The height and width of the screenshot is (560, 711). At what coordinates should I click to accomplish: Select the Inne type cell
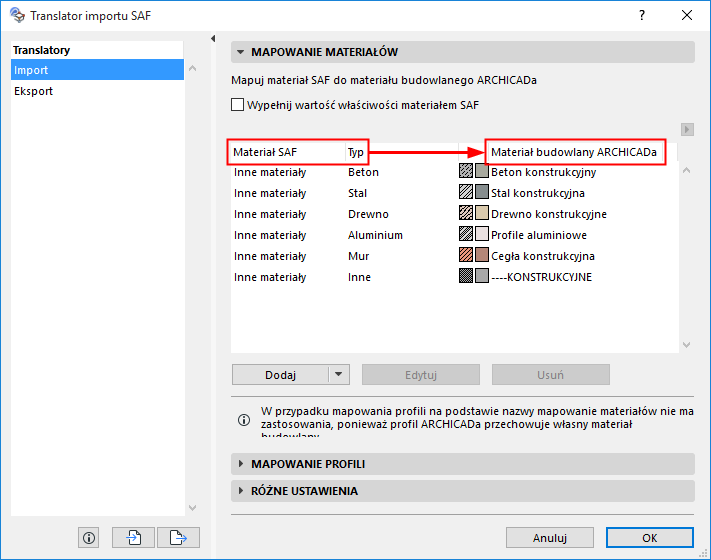click(x=359, y=277)
